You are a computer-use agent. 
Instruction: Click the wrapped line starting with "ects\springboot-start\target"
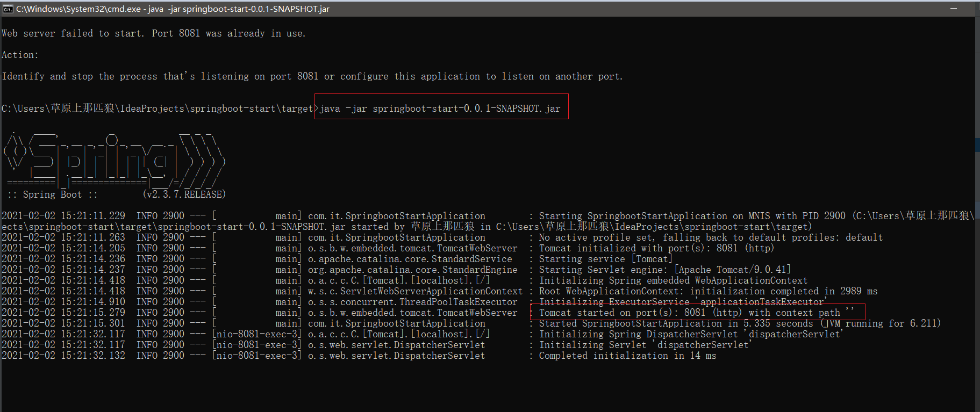407,227
